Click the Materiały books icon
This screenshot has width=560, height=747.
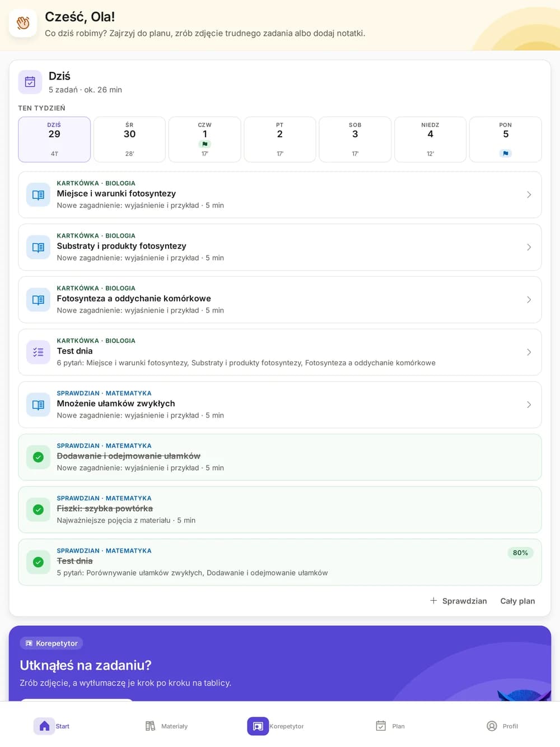tap(150, 726)
